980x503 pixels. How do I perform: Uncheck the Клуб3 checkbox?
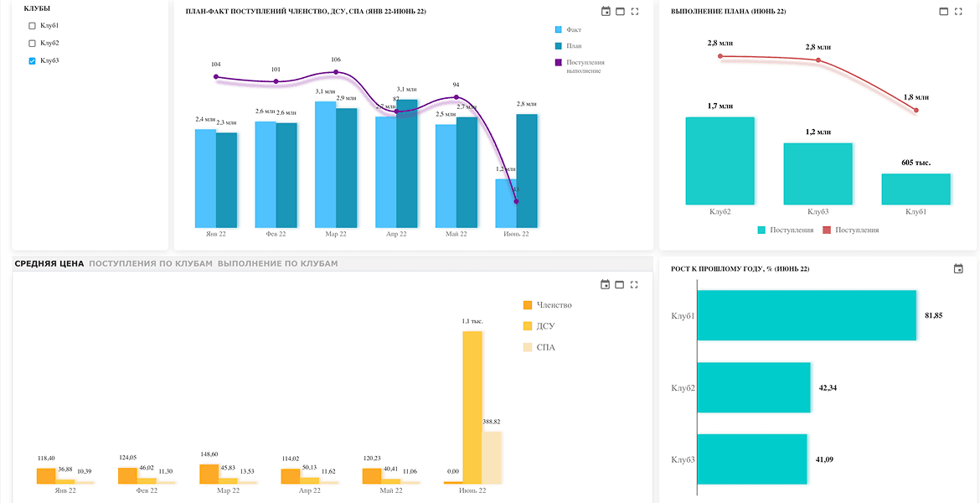point(33,60)
